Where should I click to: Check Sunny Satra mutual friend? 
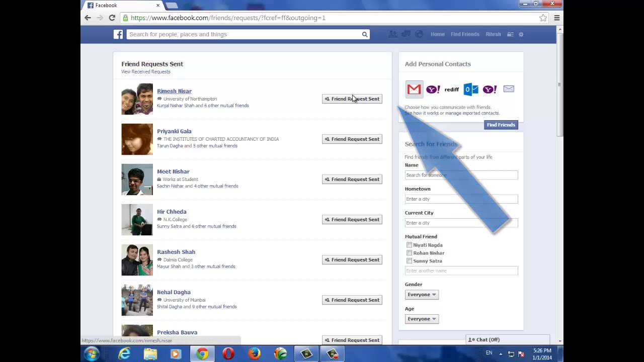coord(409,261)
